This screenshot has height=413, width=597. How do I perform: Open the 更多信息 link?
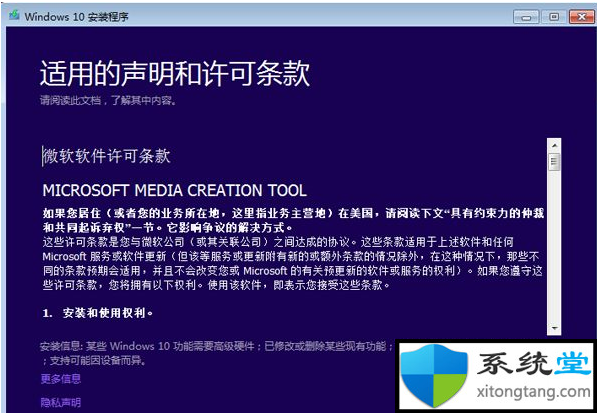click(61, 379)
